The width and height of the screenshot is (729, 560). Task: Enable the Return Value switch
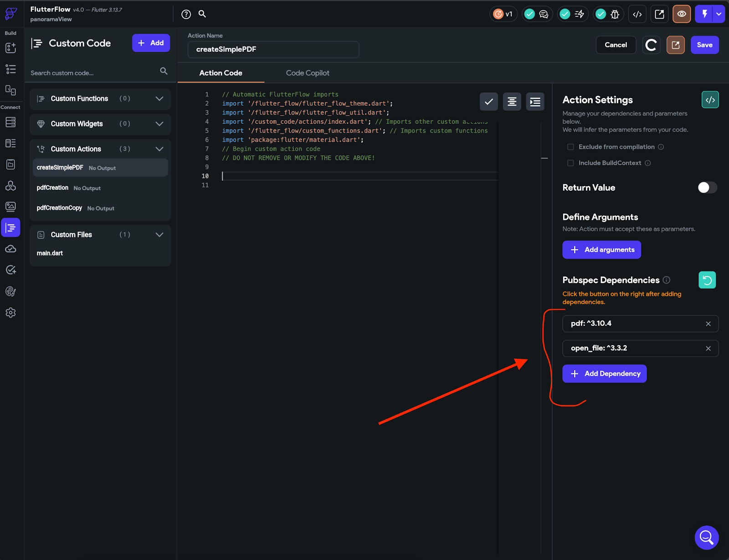[x=707, y=187]
